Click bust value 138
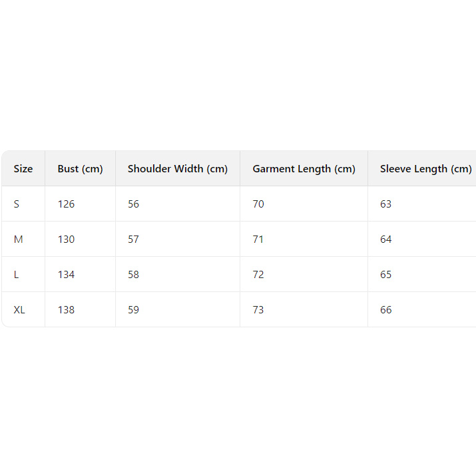This screenshot has width=476, height=475. [x=66, y=310]
